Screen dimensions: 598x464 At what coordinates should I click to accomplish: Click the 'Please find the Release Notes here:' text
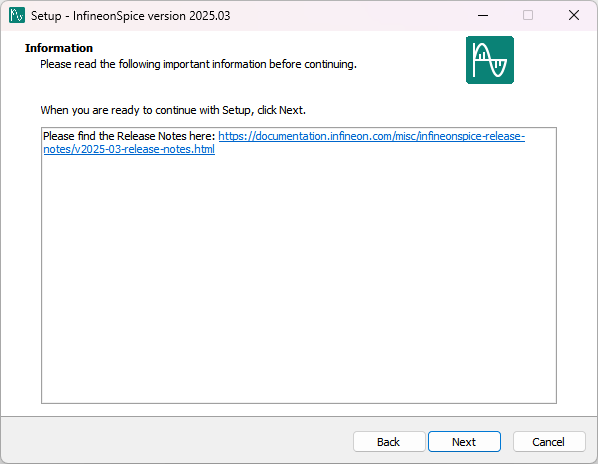coord(129,136)
